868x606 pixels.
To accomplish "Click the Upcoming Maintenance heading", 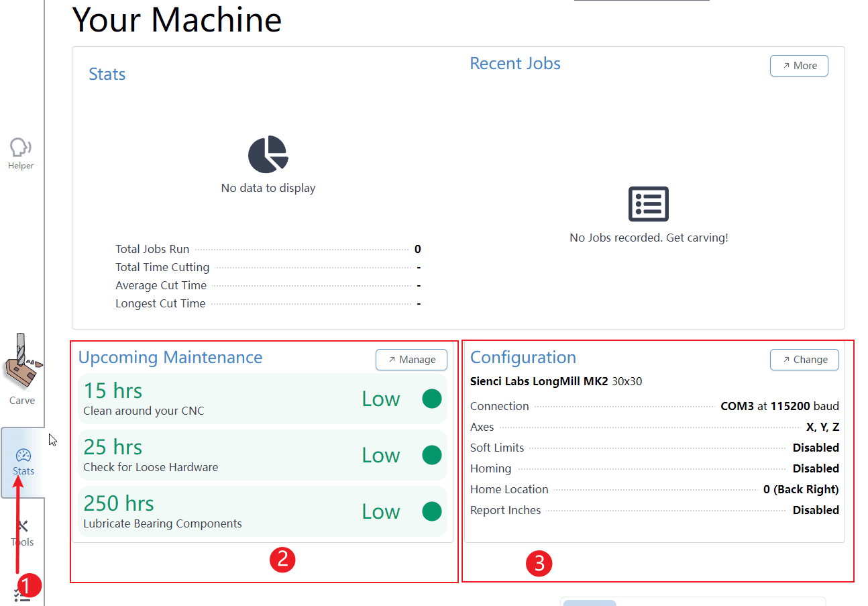I will [x=170, y=357].
